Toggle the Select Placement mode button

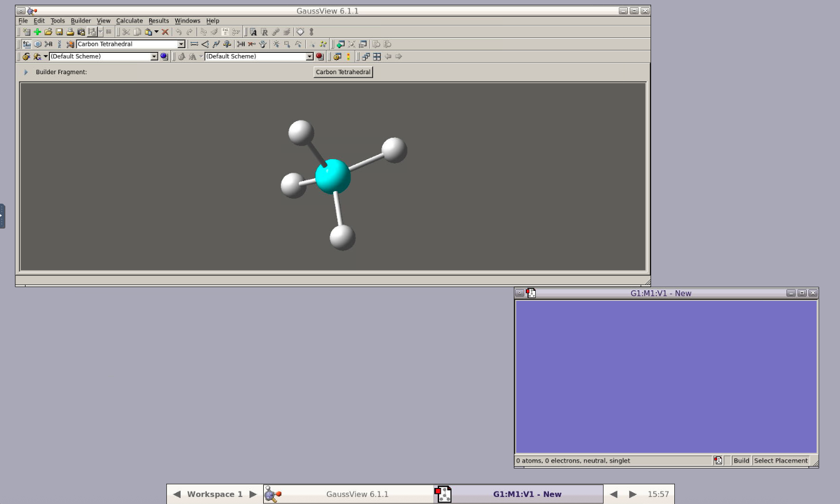pyautogui.click(x=781, y=461)
